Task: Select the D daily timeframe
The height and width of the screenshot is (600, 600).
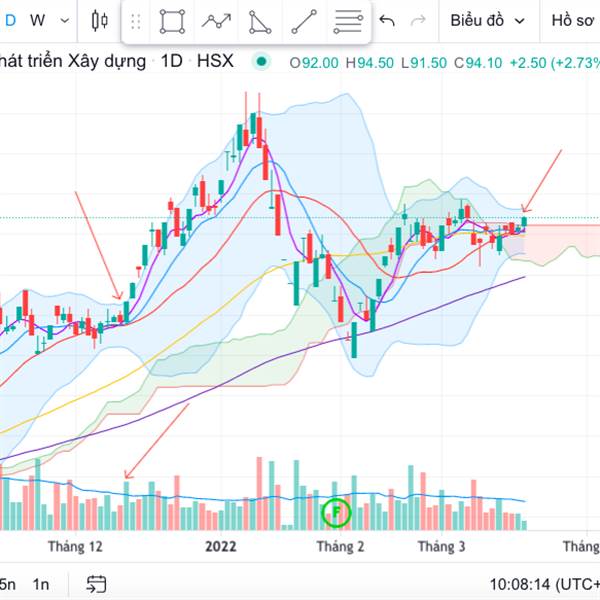Action: 10,20
